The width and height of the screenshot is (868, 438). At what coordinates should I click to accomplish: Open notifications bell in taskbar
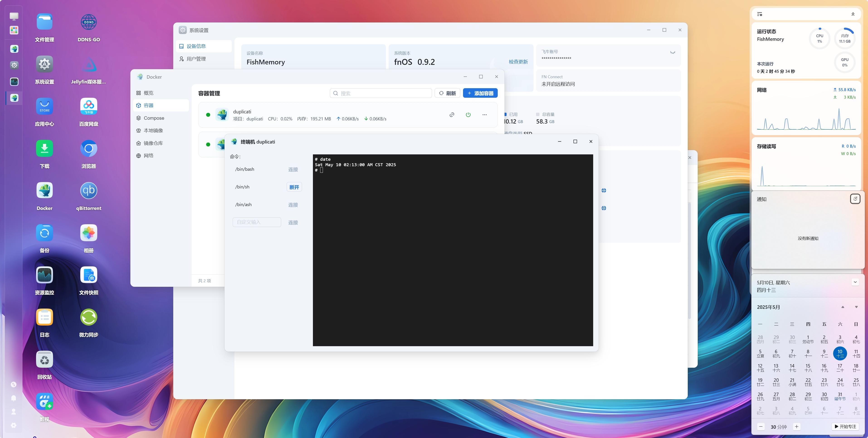pyautogui.click(x=14, y=398)
